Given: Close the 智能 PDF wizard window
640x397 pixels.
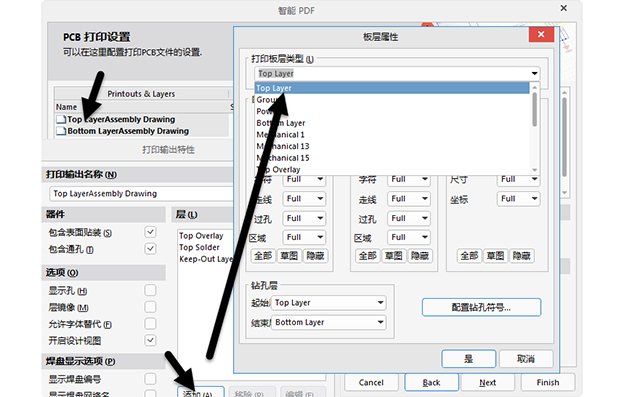Looking at the screenshot, I should point(563,8).
